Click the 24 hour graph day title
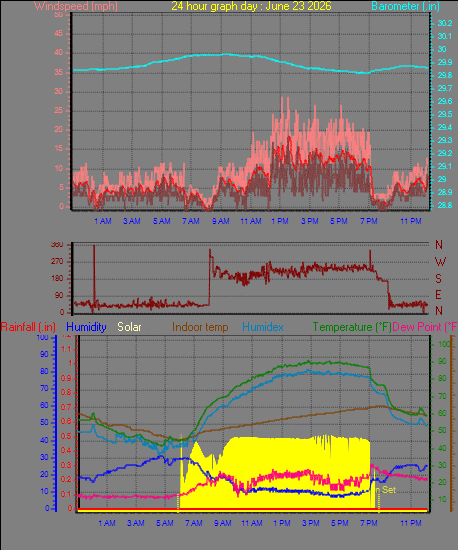458x550 pixels. pyautogui.click(x=251, y=6)
